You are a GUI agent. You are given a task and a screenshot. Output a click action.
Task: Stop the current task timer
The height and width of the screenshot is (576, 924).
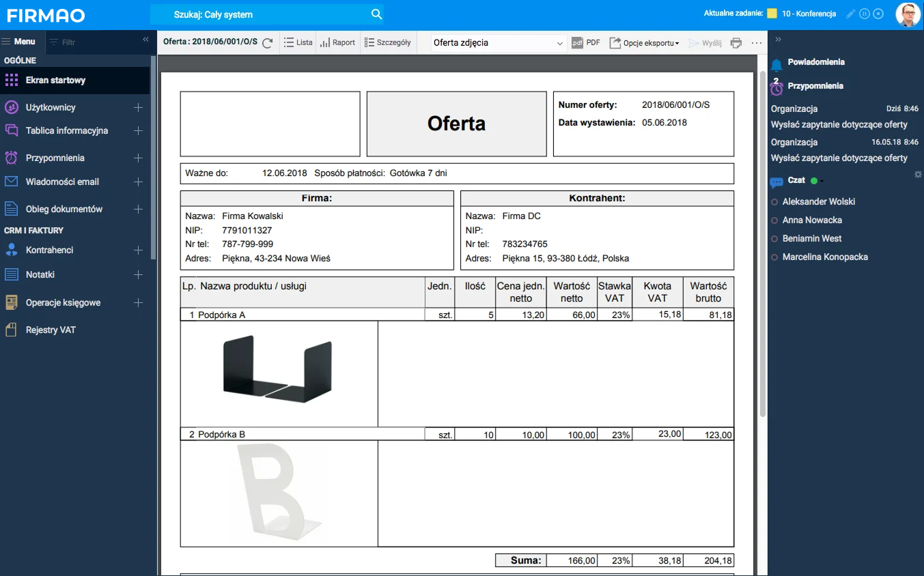coord(878,14)
